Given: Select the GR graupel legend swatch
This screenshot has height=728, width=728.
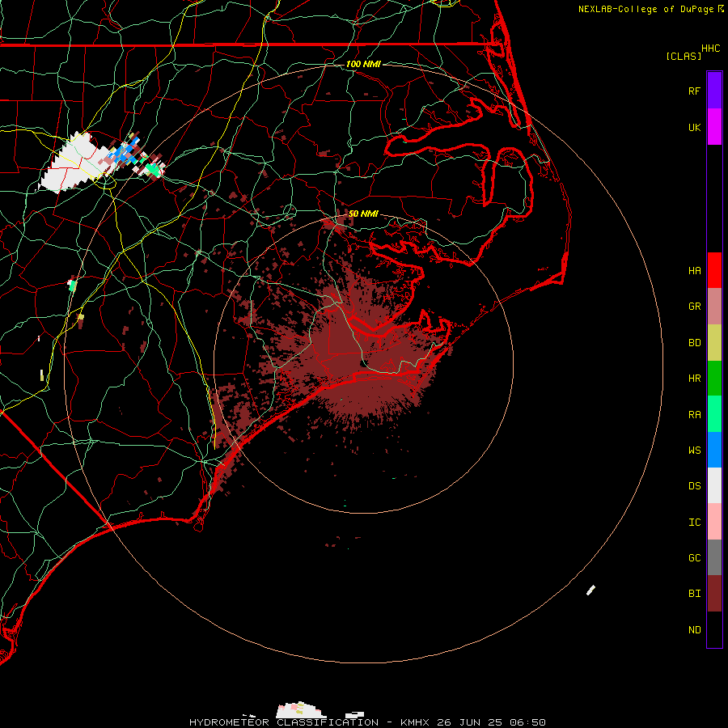Looking at the screenshot, I should pos(714,306).
